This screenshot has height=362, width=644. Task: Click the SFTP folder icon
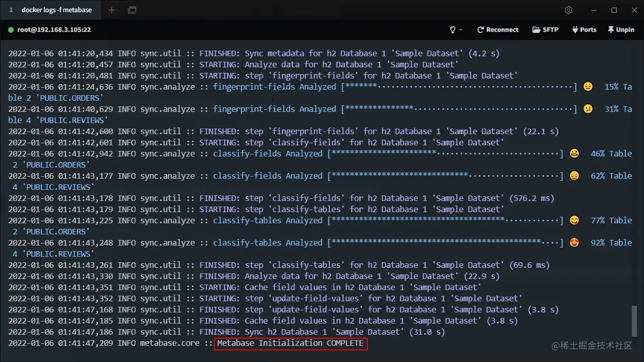(536, 30)
